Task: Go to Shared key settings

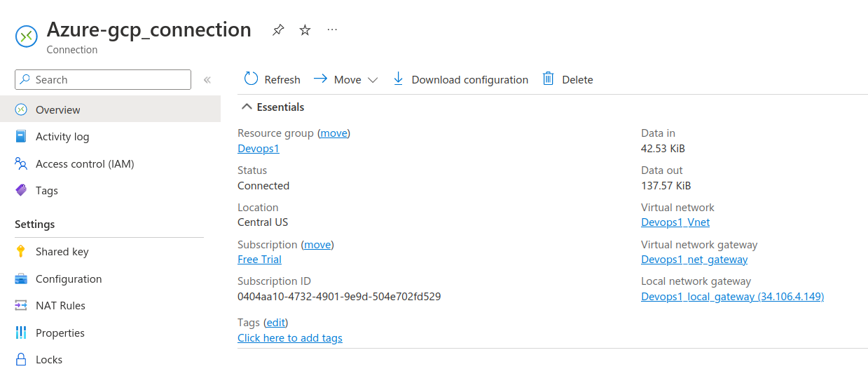Action: 110,251
